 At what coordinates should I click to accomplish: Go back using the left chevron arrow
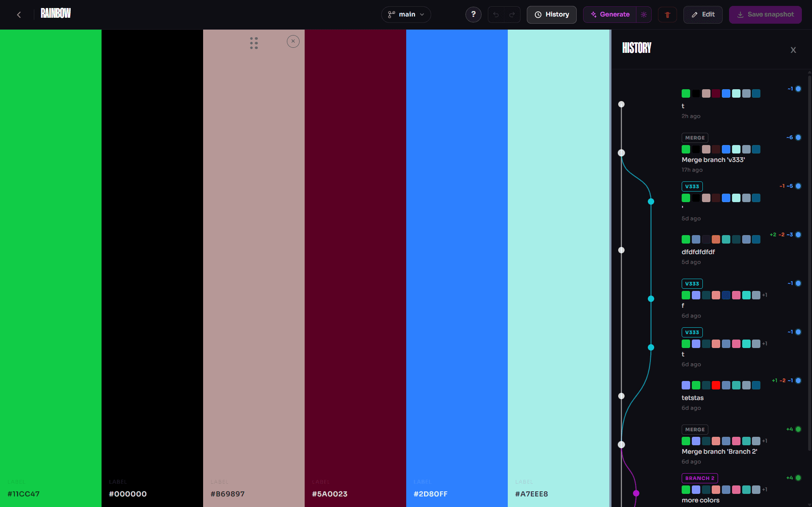point(19,15)
